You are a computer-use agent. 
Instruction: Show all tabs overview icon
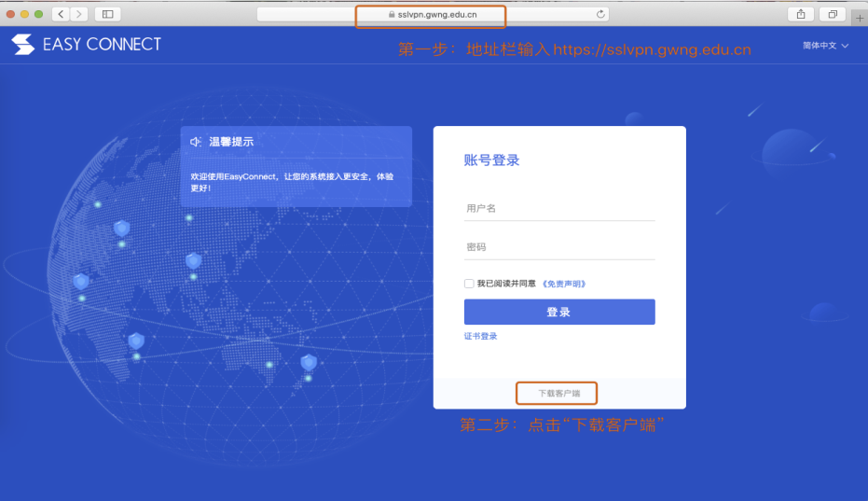pos(831,14)
